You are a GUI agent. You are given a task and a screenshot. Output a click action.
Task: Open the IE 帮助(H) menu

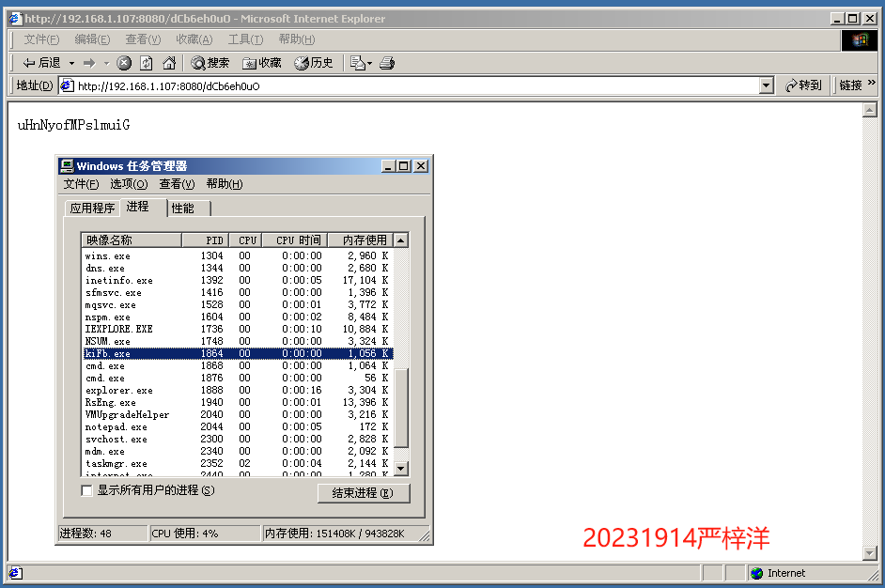point(297,39)
